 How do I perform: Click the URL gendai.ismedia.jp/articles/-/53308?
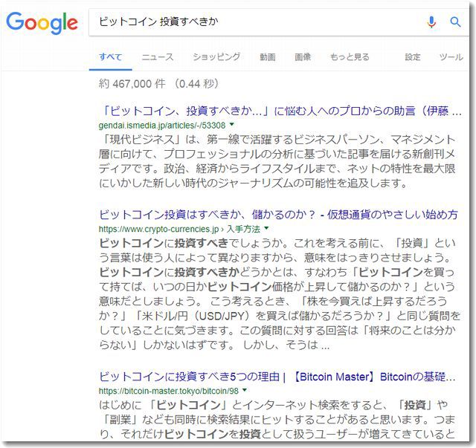pos(162,126)
